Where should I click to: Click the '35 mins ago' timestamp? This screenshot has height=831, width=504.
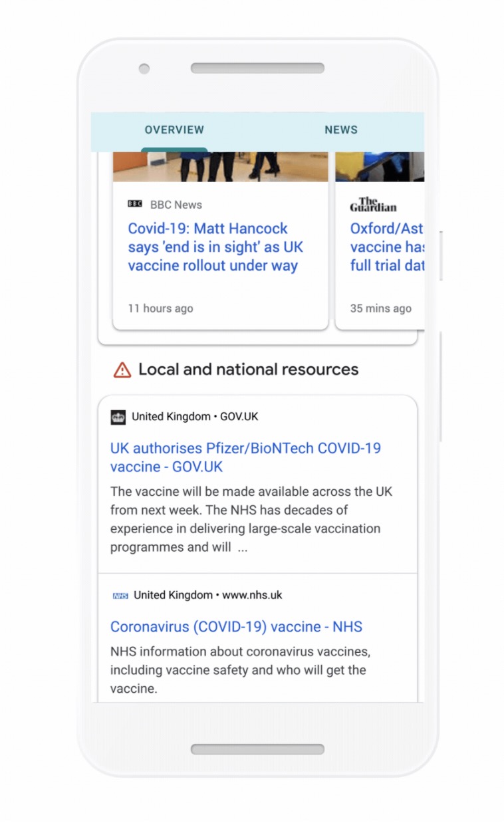tap(380, 308)
